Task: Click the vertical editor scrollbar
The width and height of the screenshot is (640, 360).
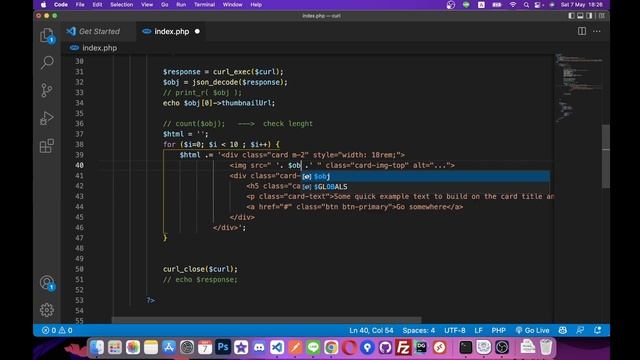Action: 606,156
